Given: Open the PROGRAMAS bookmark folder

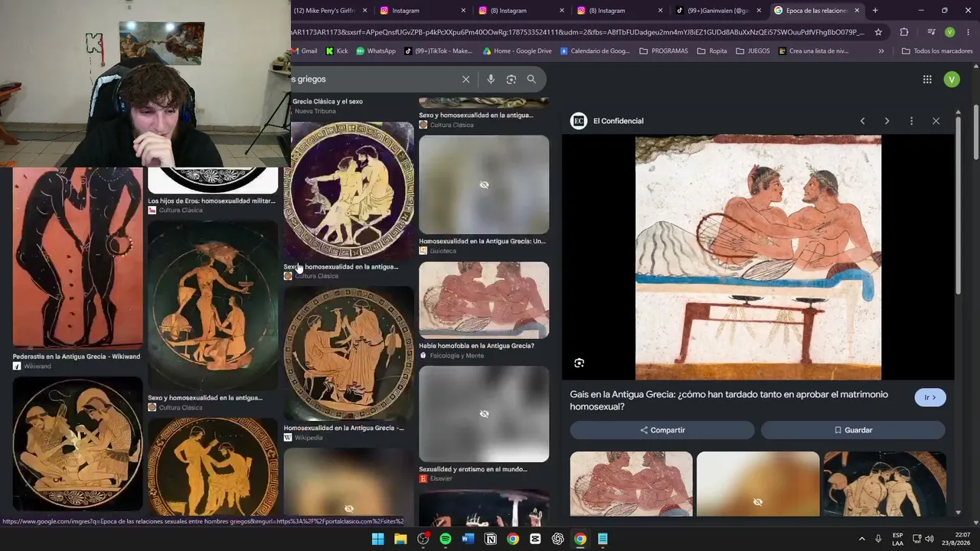Looking at the screenshot, I should point(663,51).
